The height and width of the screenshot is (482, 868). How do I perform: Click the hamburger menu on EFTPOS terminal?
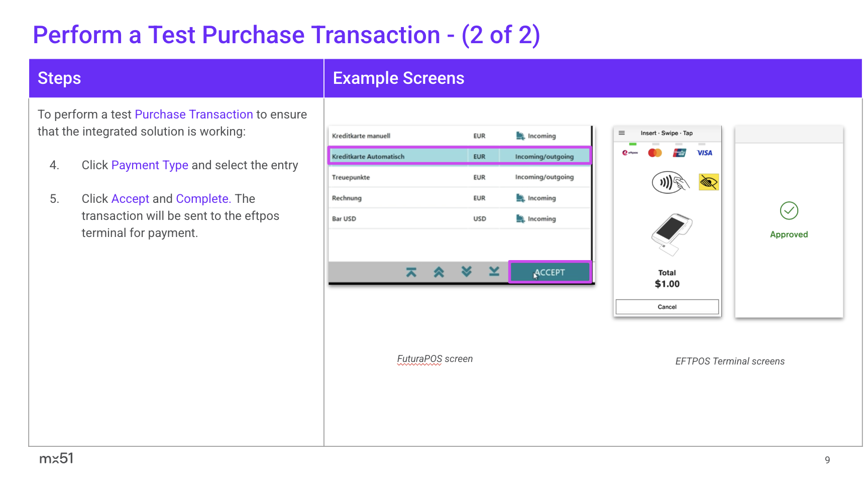click(621, 133)
